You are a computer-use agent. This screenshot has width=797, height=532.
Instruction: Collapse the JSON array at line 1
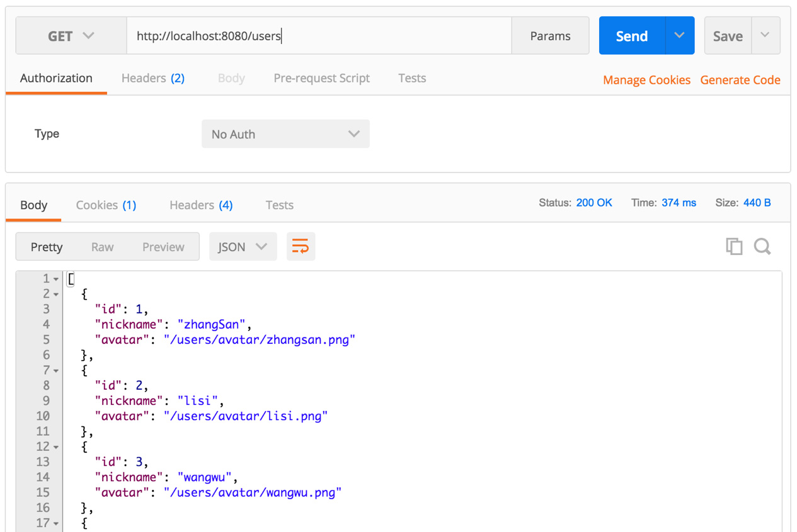coord(56,279)
